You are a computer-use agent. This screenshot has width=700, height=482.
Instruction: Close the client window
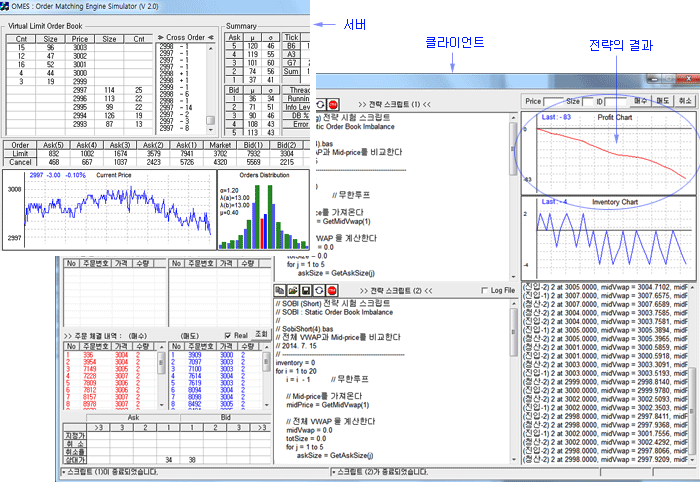(688, 79)
